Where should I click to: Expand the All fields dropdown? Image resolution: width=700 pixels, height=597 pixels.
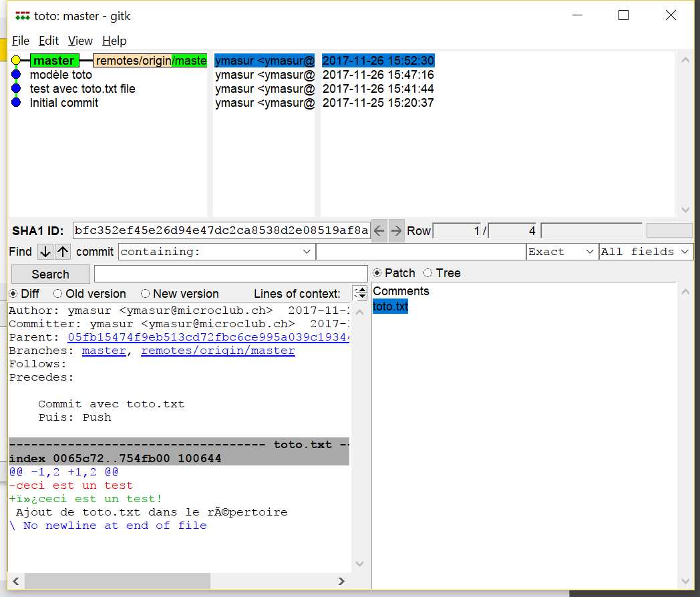(x=646, y=252)
